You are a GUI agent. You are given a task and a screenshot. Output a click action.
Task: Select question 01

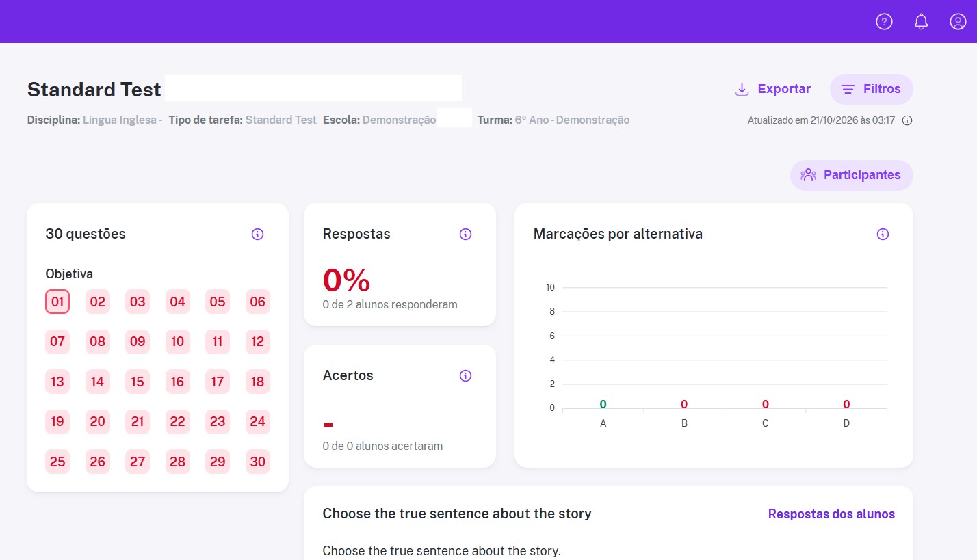click(57, 302)
